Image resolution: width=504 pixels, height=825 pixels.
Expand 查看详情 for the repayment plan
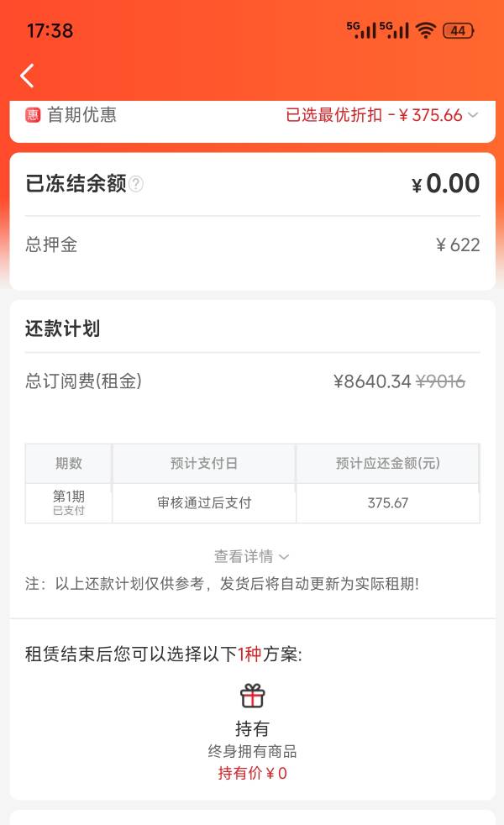251,556
